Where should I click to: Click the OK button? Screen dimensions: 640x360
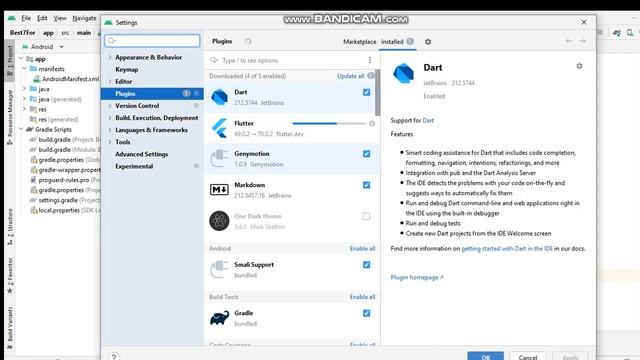tap(486, 356)
